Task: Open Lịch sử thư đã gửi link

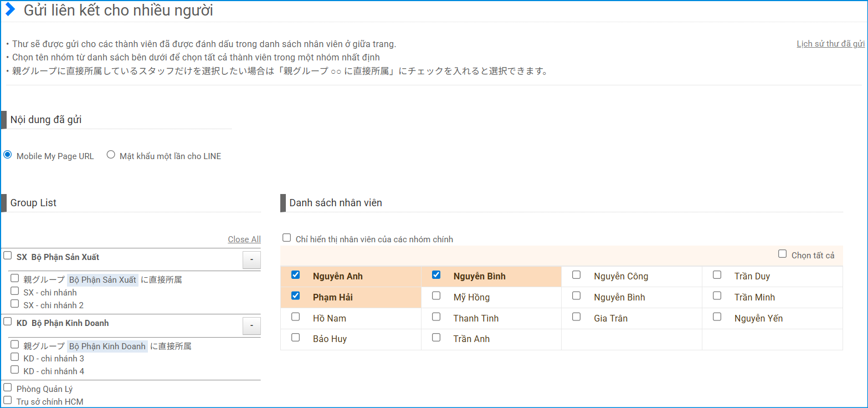Action: click(x=830, y=44)
